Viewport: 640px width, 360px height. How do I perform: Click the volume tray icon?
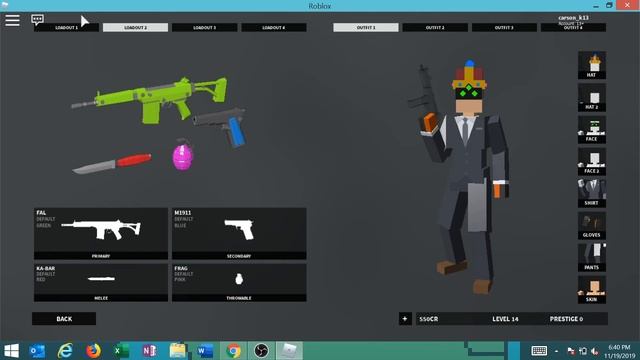[595, 351]
